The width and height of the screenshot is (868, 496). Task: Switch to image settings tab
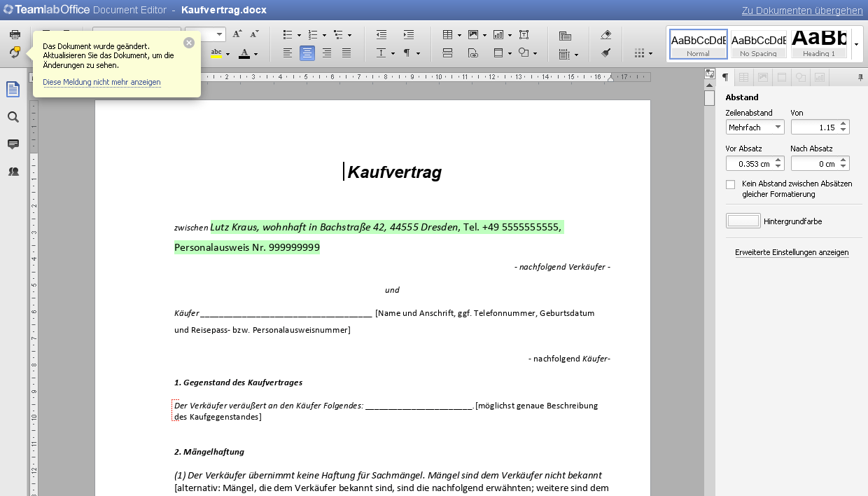point(762,77)
